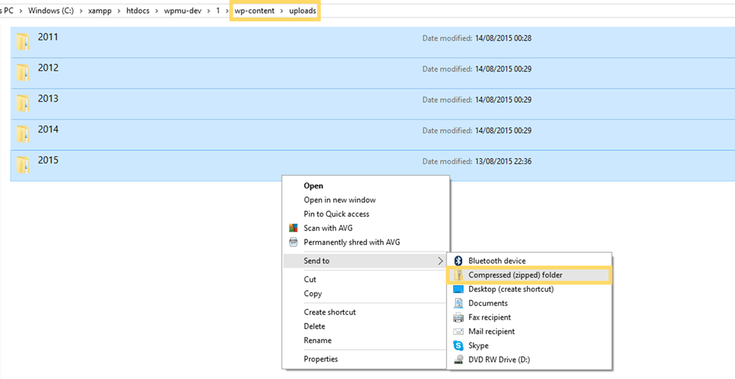Send to Documents
This screenshot has height=379, width=735.
[x=488, y=303]
